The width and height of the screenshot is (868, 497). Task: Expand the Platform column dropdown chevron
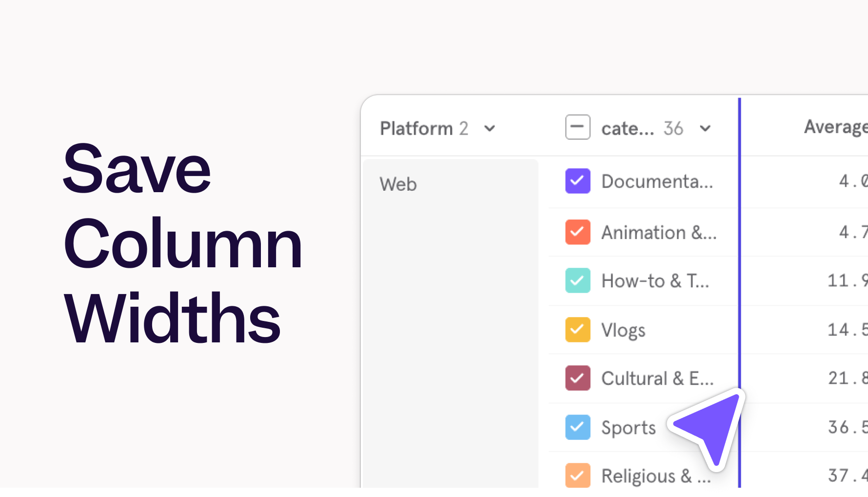pyautogui.click(x=490, y=129)
